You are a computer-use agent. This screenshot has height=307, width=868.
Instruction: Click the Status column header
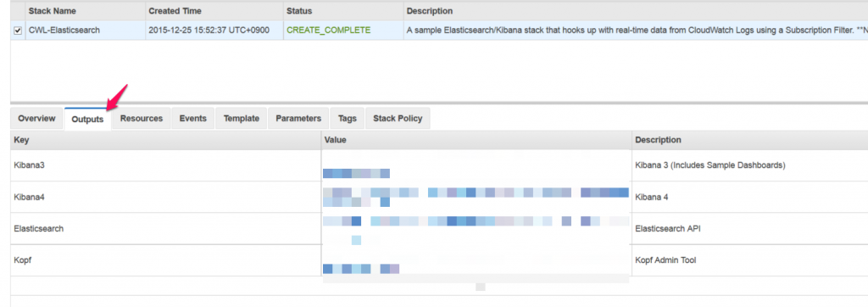tap(299, 11)
